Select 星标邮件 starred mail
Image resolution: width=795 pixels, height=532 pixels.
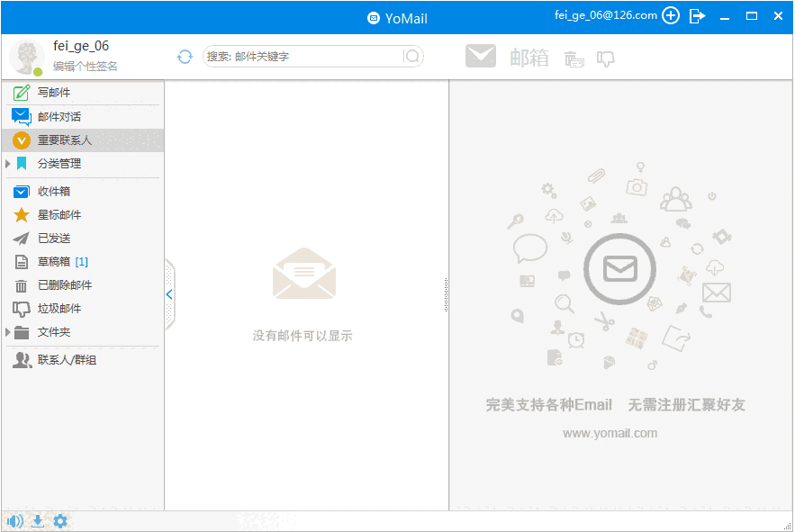[x=59, y=215]
